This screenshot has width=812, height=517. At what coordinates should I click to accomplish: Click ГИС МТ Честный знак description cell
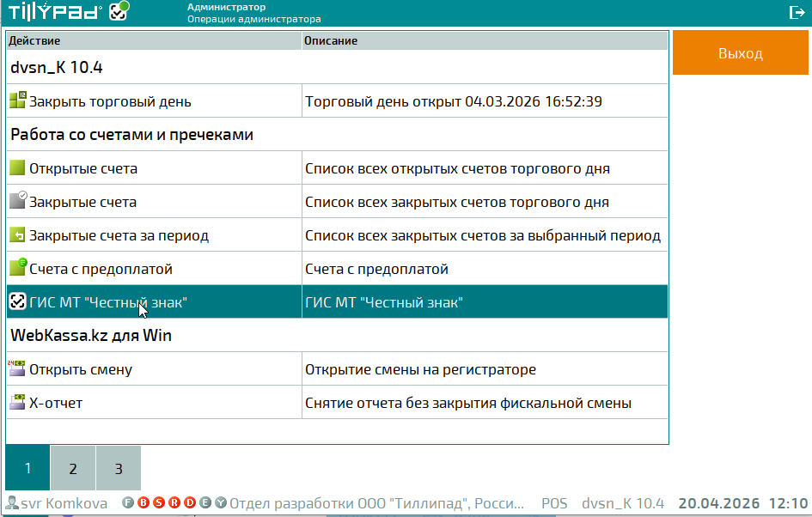coord(485,301)
